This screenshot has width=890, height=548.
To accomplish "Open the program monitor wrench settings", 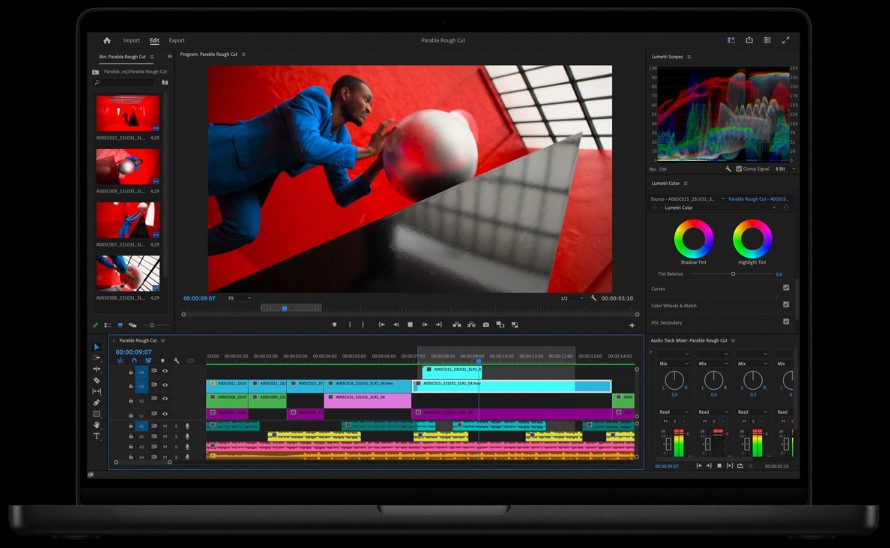I will pyautogui.click(x=593, y=298).
